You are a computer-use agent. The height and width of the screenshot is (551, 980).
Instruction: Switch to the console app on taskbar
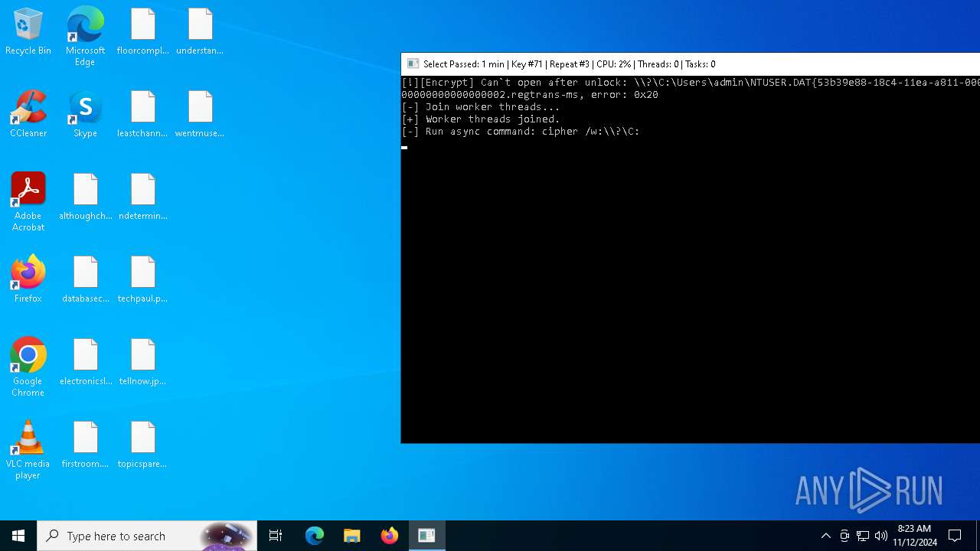pyautogui.click(x=426, y=536)
